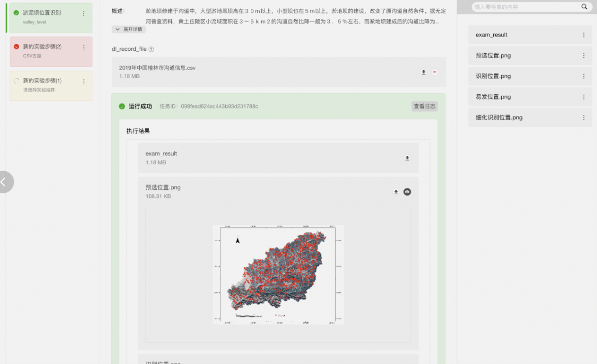Image resolution: width=597 pixels, height=364 pixels.
Task: Expand the description with 展开详情
Action: pyautogui.click(x=129, y=30)
